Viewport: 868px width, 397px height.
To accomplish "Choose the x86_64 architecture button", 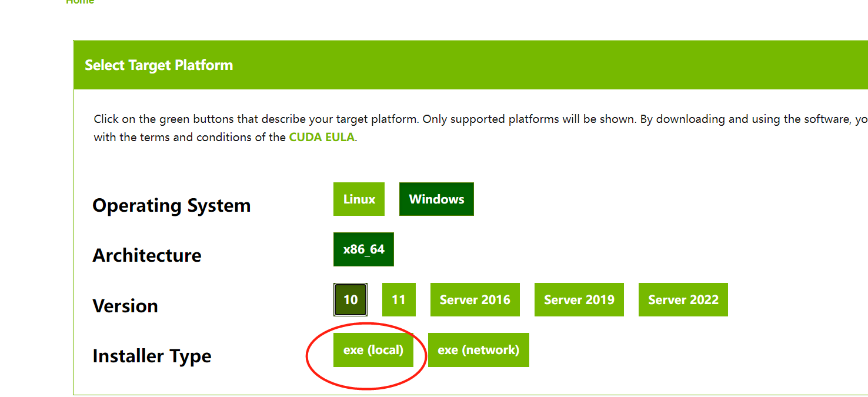I will click(x=363, y=249).
